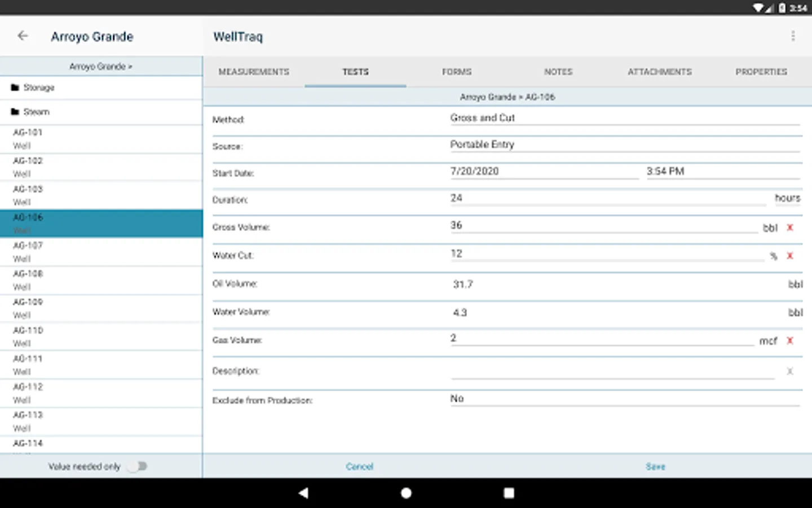Screen dimensions: 812x508
Task: Clear the Gross Volume value with red X
Action: click(x=790, y=227)
